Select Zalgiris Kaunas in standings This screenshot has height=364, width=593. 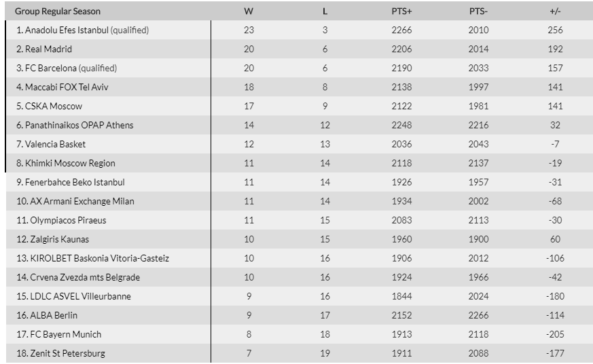[x=59, y=239]
